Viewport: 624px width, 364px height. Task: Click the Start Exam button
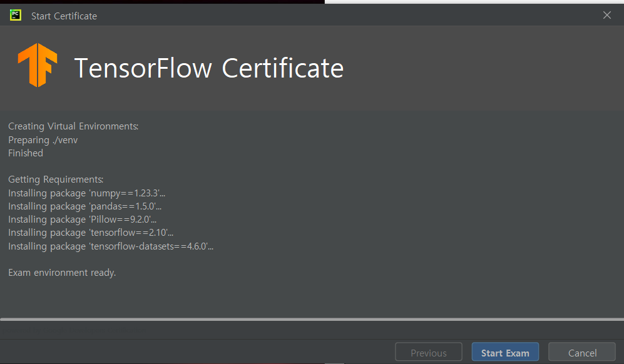click(505, 352)
